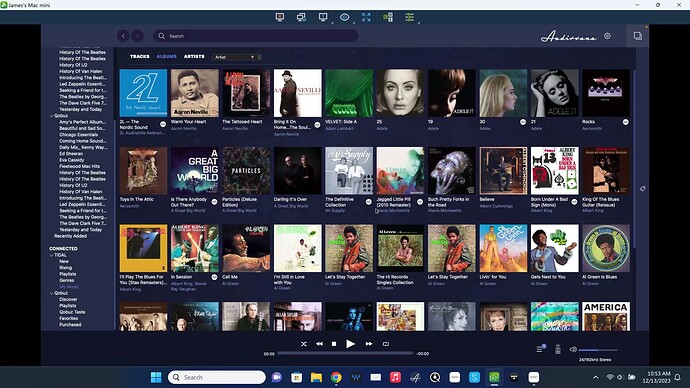Click the third monitor icon in top toolbar

click(x=323, y=17)
